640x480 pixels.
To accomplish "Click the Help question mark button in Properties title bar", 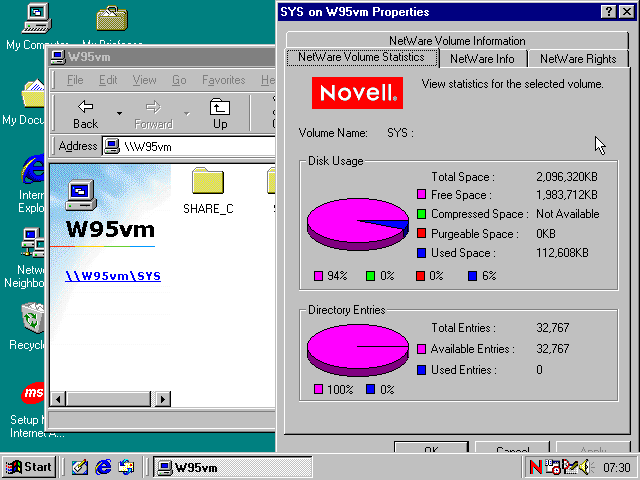I will click(x=608, y=11).
